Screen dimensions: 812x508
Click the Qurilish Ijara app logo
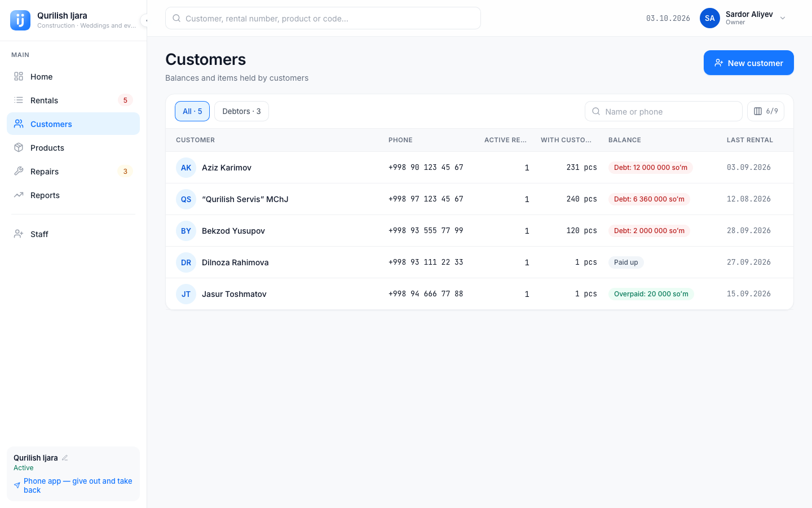tap(20, 20)
